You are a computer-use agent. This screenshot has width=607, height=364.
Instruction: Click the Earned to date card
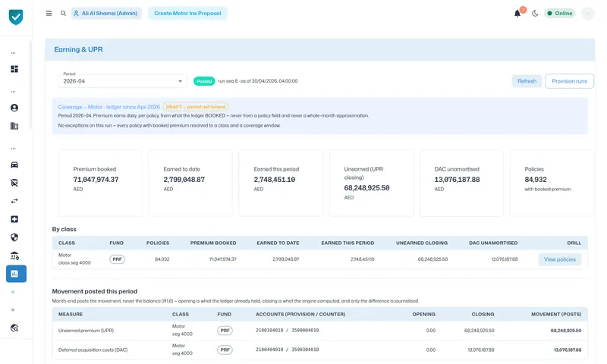tap(190, 183)
